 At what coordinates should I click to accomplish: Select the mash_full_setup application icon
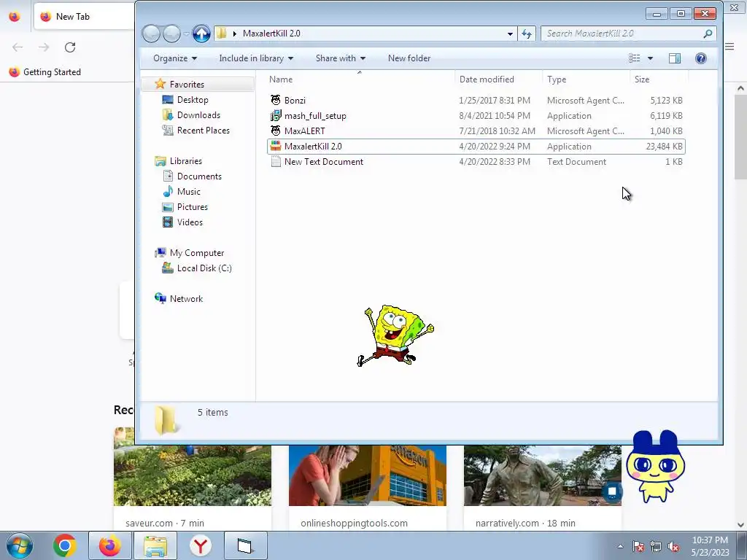[x=275, y=116]
